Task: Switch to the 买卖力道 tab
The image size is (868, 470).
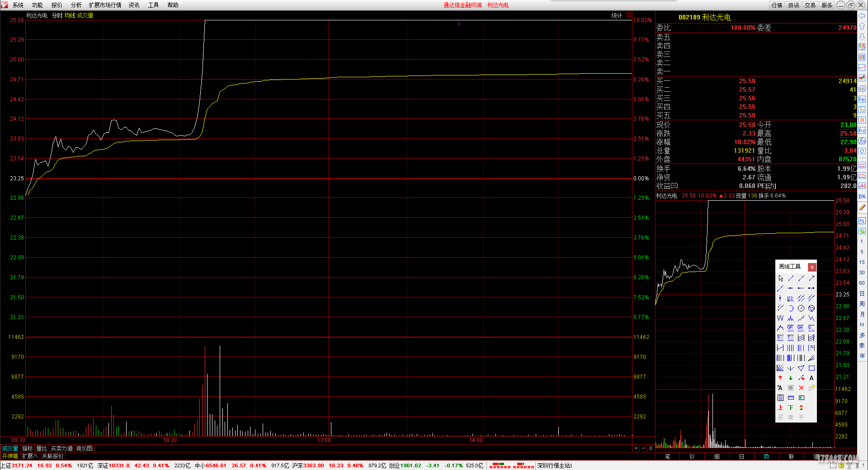Action: pos(61,448)
